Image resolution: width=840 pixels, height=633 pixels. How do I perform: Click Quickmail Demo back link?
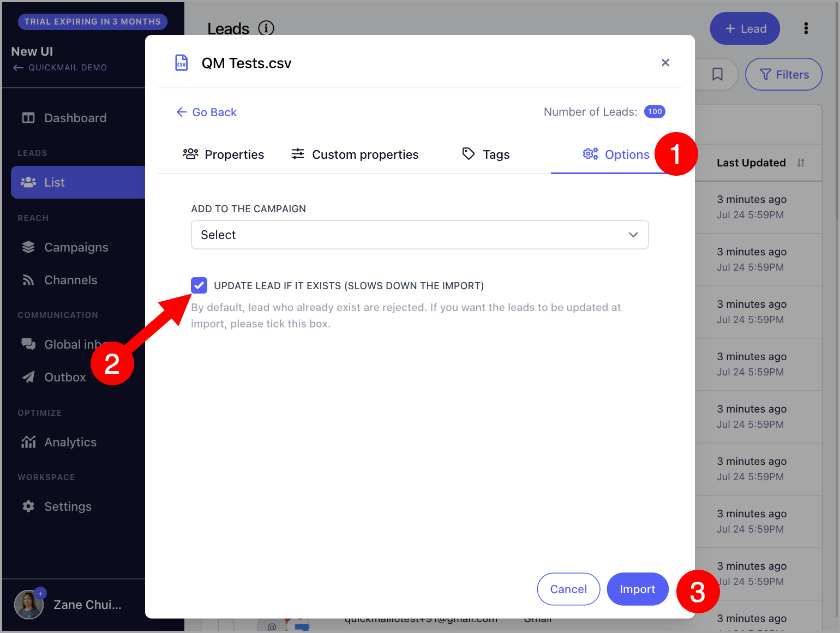point(60,68)
